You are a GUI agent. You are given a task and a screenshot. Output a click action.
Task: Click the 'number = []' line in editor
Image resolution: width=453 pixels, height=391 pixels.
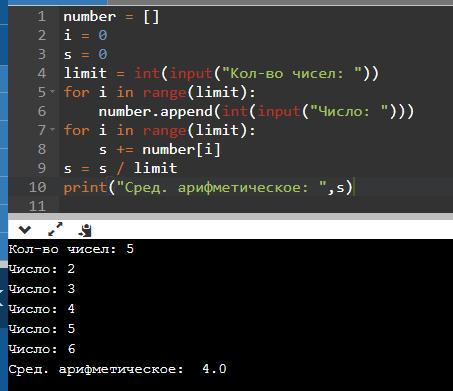pos(111,17)
